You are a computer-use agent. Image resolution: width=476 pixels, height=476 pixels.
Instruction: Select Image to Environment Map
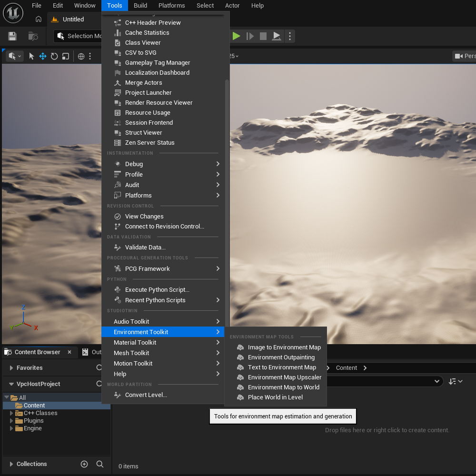point(276,347)
